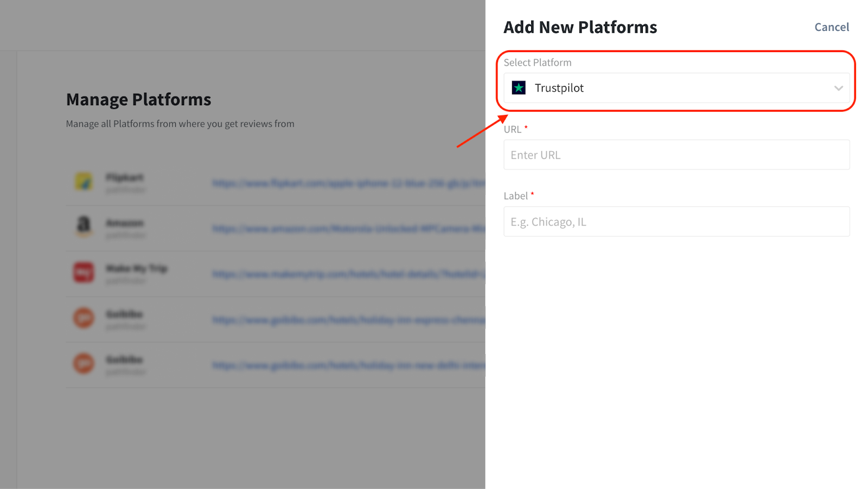The width and height of the screenshot is (868, 489).
Task: Click the Manage Platforms heading
Action: 138,100
